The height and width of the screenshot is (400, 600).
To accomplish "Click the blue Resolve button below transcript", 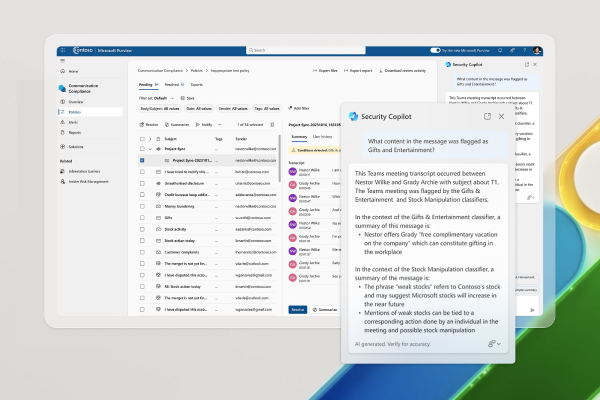I will click(297, 310).
